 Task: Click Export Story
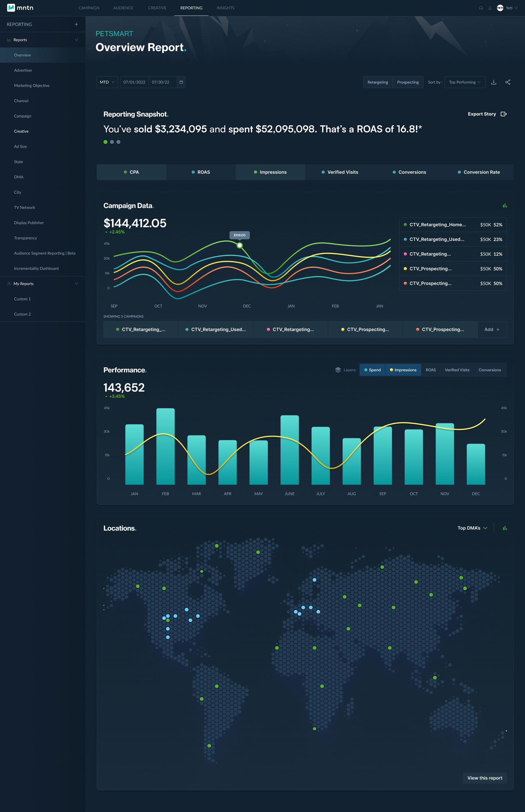click(x=487, y=114)
